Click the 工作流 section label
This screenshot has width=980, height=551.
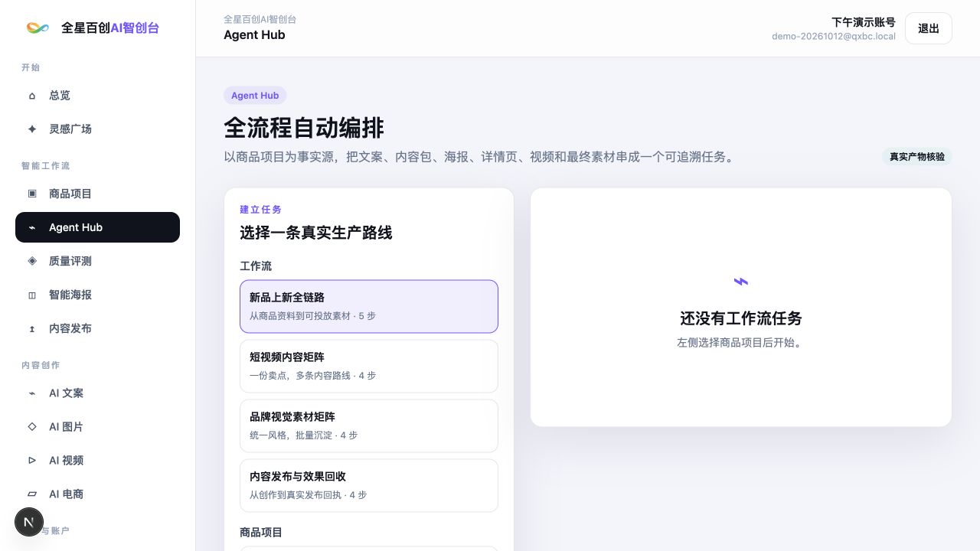(x=256, y=266)
